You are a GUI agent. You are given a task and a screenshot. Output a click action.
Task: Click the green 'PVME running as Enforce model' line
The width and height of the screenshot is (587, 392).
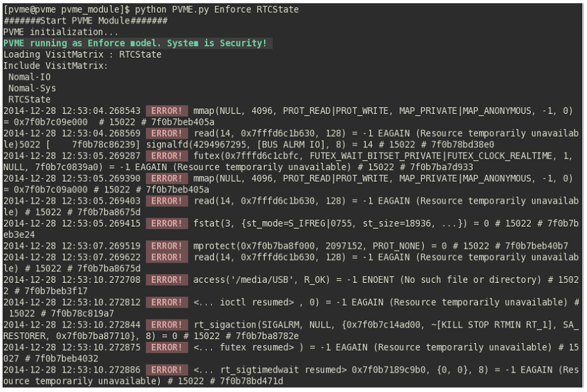(135, 43)
